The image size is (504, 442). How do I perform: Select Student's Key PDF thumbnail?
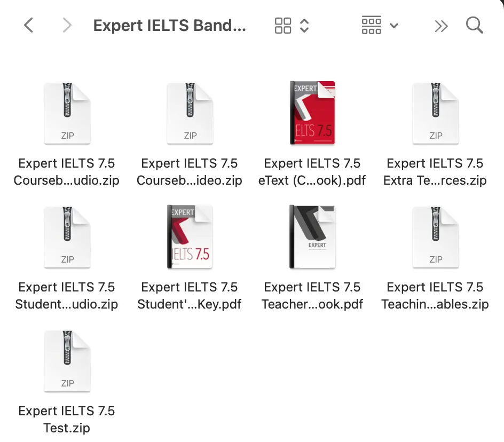click(x=190, y=237)
